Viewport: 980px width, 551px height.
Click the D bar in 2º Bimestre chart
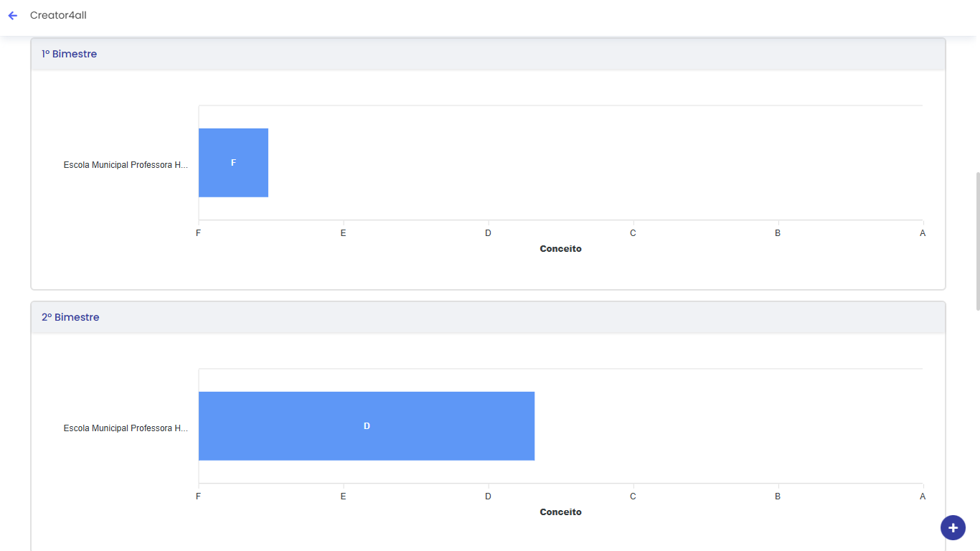pyautogui.click(x=367, y=426)
